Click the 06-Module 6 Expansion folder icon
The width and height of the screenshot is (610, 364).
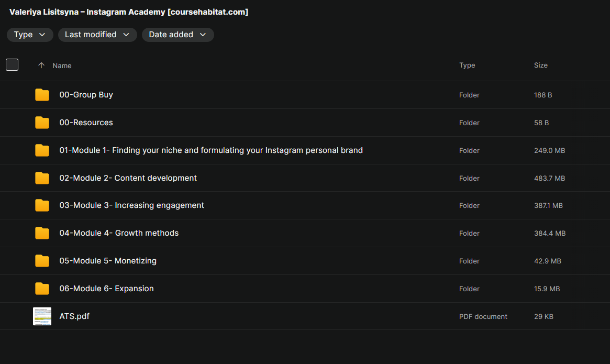click(42, 289)
